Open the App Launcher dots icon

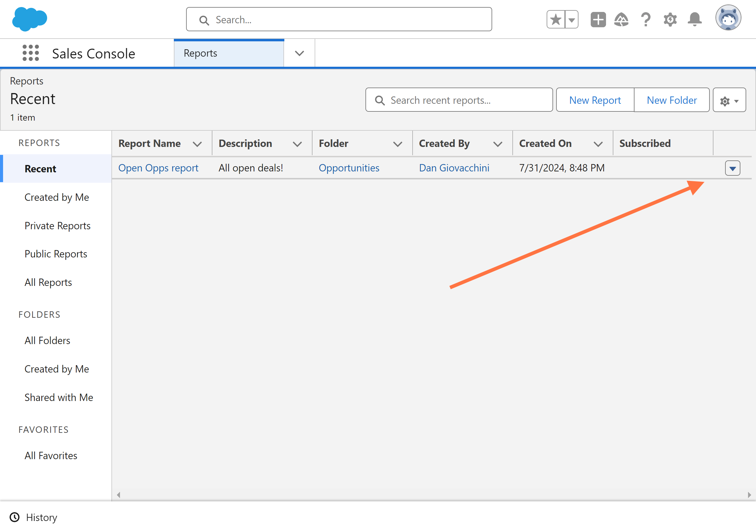pos(31,53)
